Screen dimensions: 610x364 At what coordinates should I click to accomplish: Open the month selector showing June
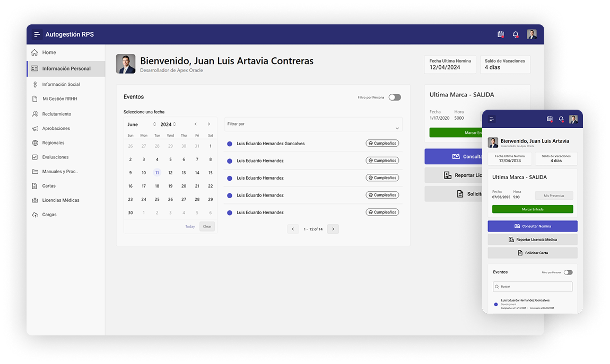point(142,125)
